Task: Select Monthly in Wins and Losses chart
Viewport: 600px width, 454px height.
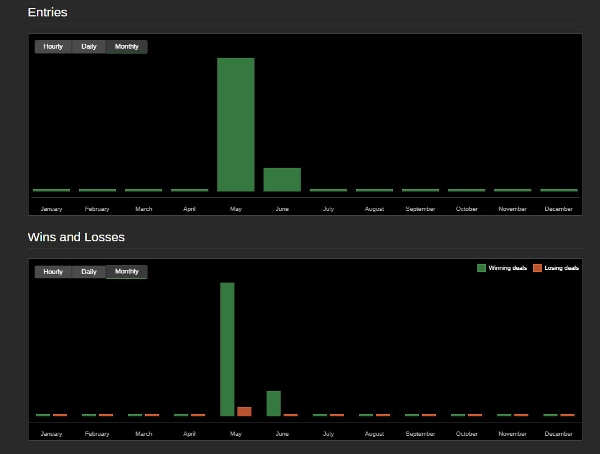Action: click(x=127, y=272)
